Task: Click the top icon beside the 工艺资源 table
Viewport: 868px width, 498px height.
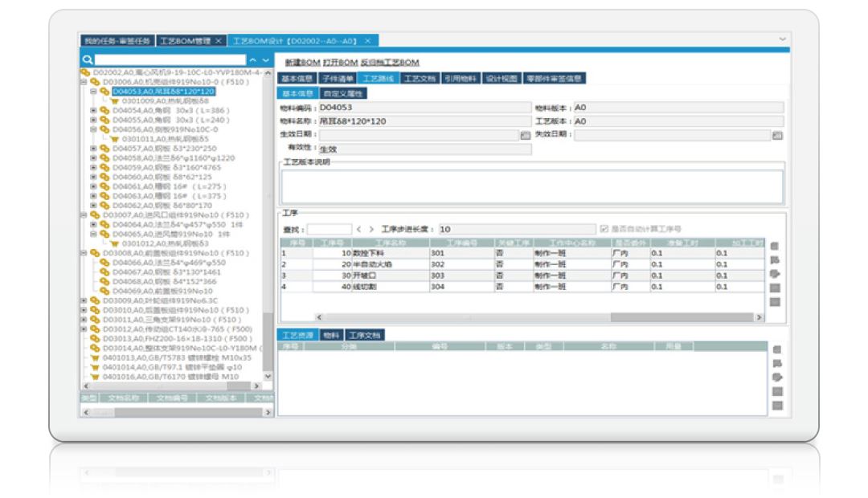Action: click(x=776, y=349)
